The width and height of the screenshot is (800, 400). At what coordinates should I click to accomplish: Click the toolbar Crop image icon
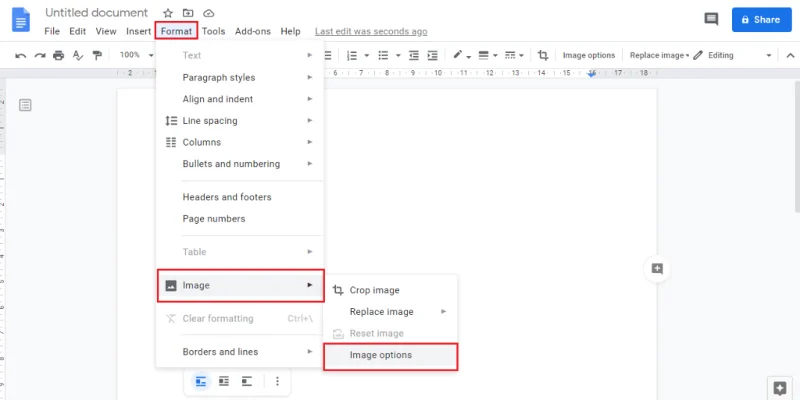pos(543,56)
